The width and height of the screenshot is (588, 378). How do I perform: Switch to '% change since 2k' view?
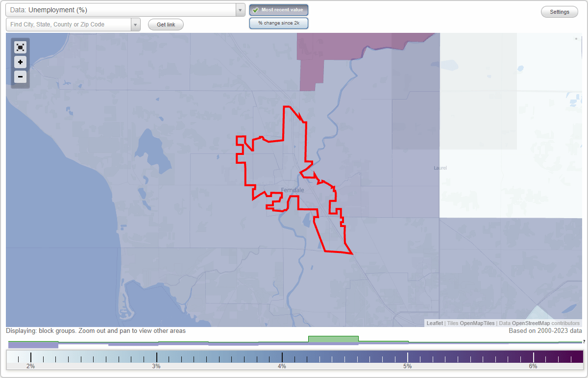tap(278, 23)
